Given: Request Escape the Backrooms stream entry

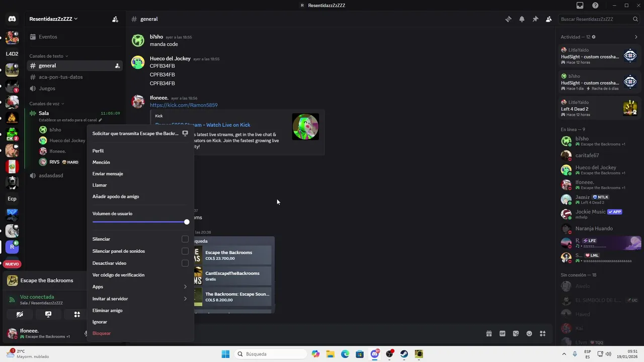Looking at the screenshot, I should point(140,134).
